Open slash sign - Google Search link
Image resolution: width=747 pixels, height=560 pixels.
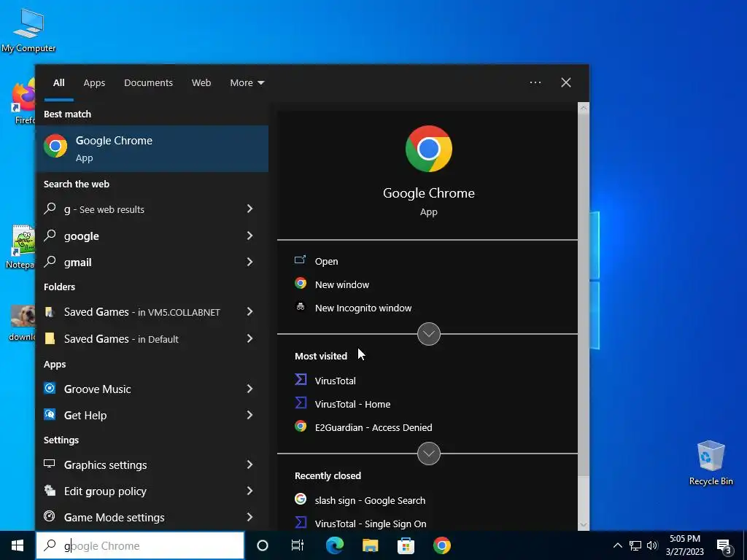(x=370, y=500)
